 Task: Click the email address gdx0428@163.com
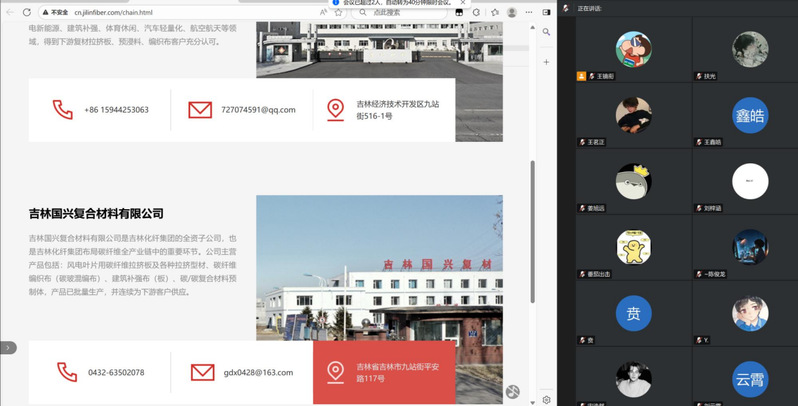click(258, 372)
